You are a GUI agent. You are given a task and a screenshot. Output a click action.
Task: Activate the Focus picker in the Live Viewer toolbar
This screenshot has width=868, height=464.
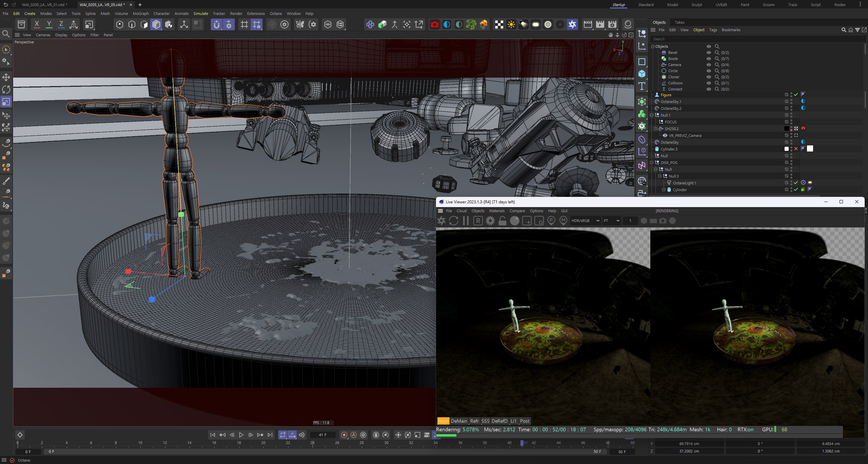pyautogui.click(x=552, y=221)
